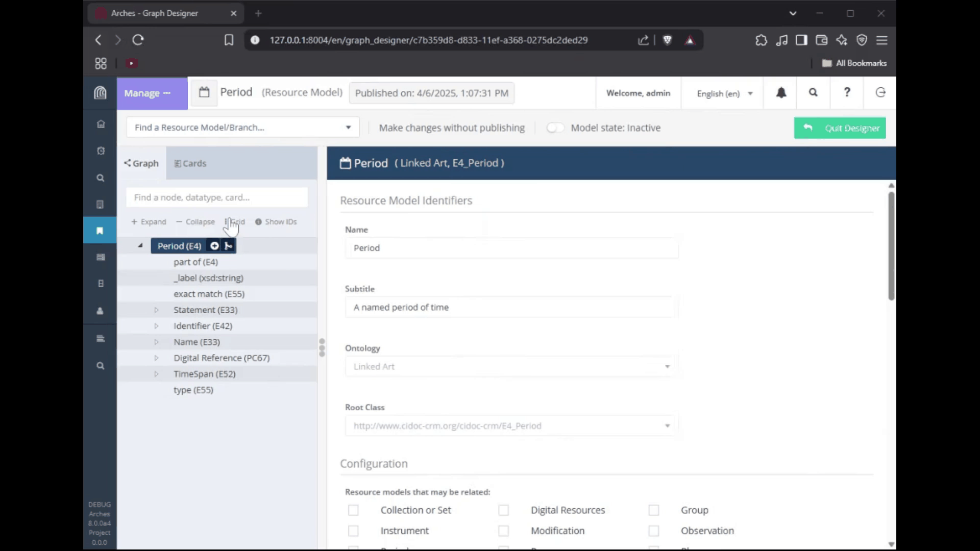980x551 pixels.
Task: Switch to the Graph tab
Action: (x=141, y=163)
